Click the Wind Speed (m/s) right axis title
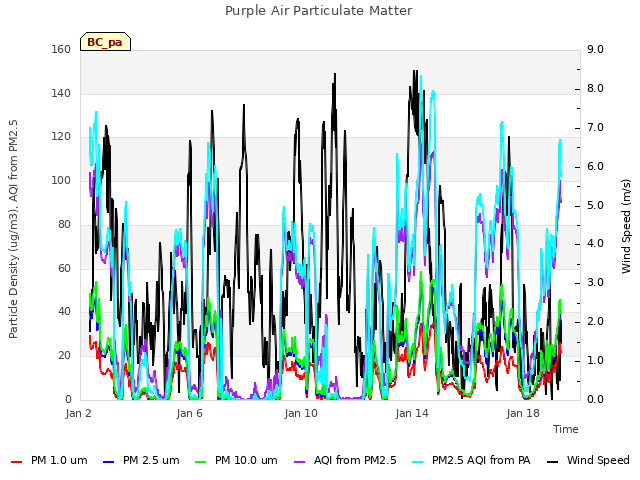The width and height of the screenshot is (640, 480). (626, 226)
